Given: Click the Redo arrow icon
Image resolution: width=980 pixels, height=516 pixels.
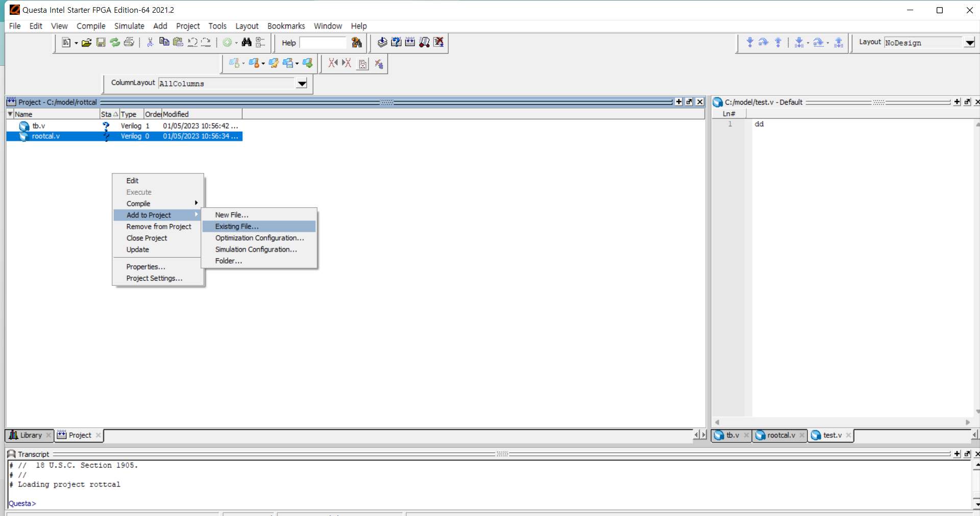Looking at the screenshot, I should (x=206, y=42).
